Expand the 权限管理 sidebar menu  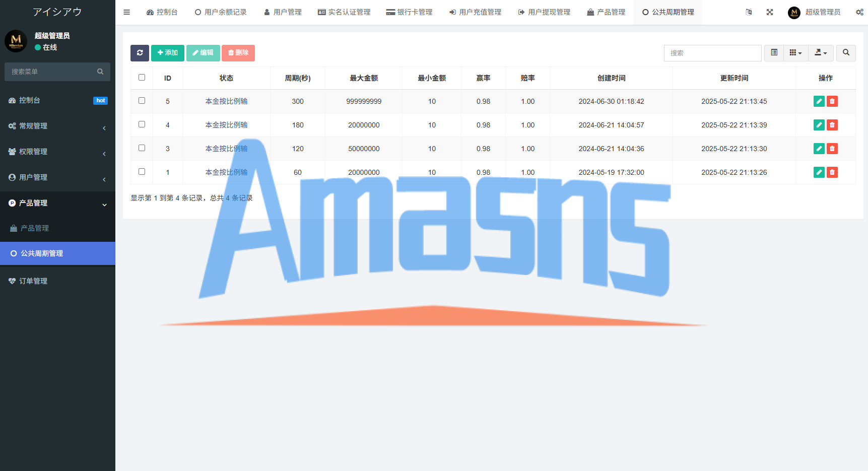[x=57, y=152]
